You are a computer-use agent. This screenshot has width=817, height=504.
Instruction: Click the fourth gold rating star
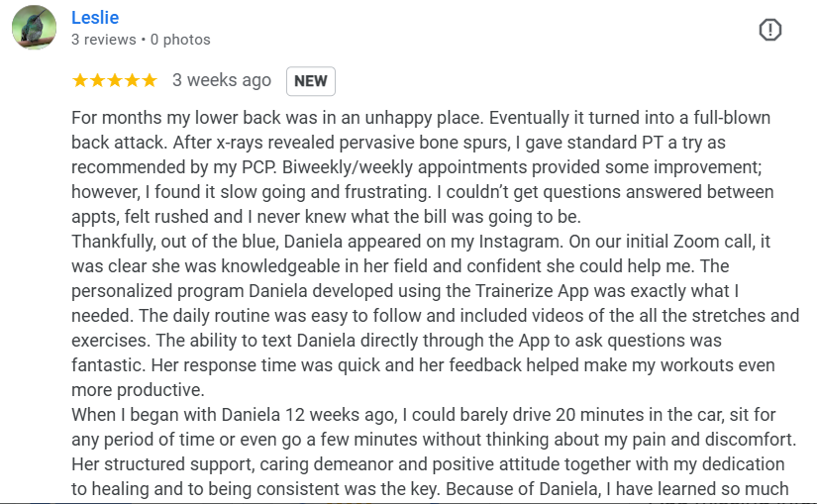tap(132, 80)
